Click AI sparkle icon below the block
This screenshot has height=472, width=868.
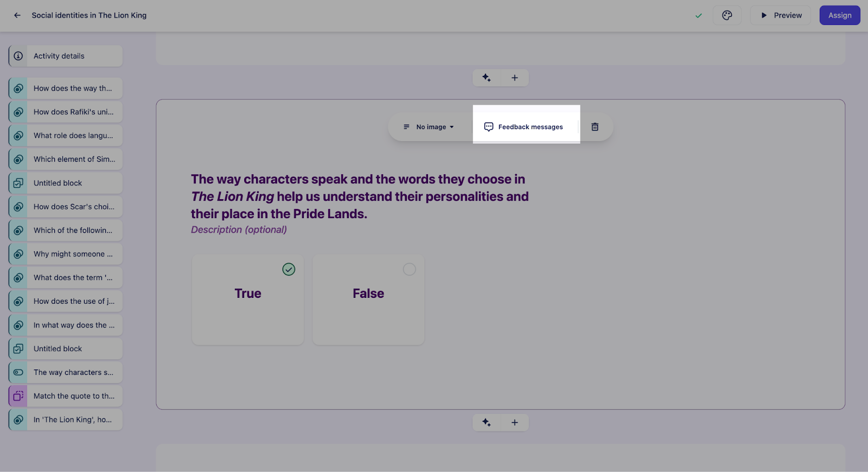pos(487,423)
